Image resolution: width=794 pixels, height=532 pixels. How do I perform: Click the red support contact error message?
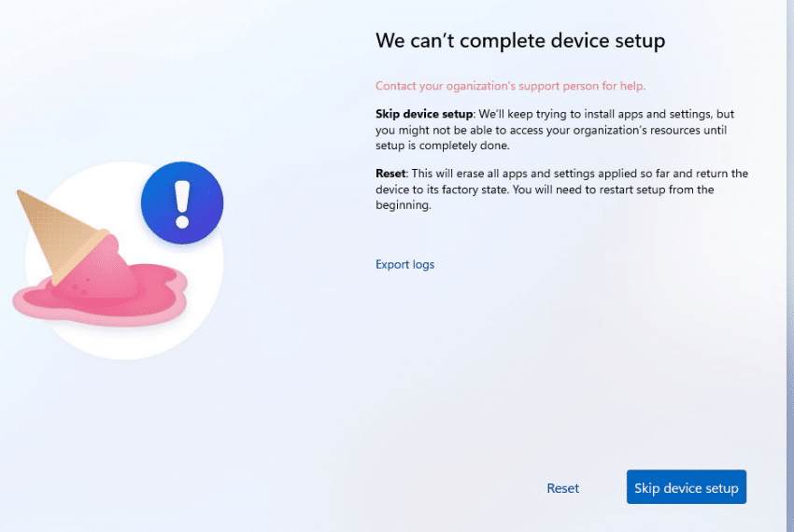pos(510,86)
